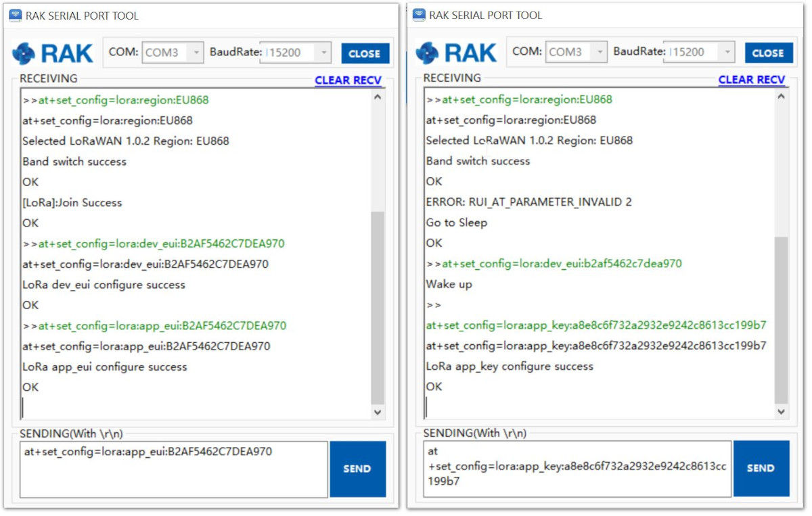Click "Band switch success" in right window
This screenshot has height=516, width=812.
click(x=478, y=161)
